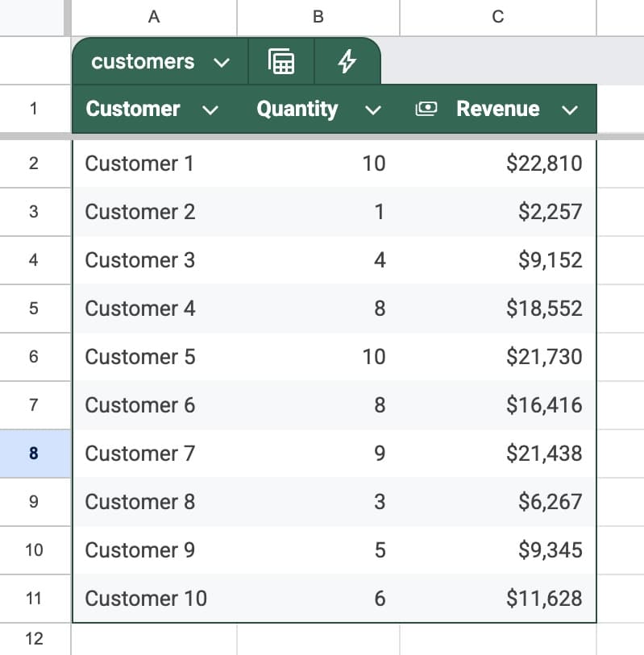Select row 8 header
This screenshot has width=644, height=655.
pos(34,453)
